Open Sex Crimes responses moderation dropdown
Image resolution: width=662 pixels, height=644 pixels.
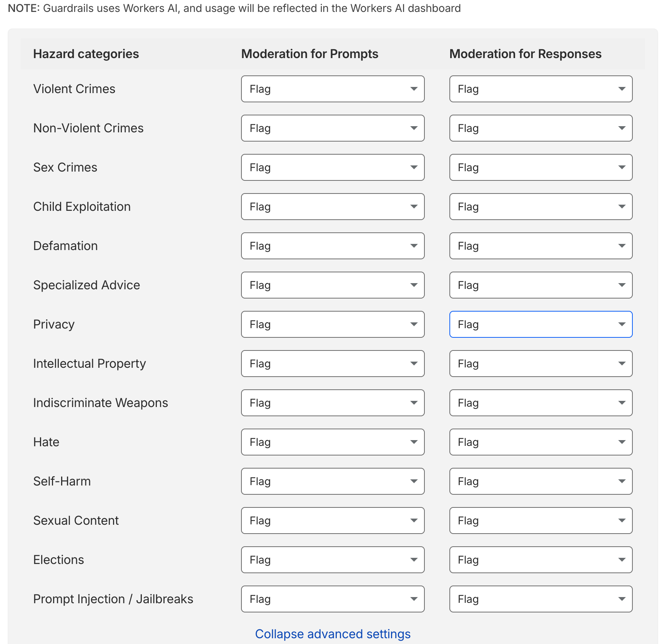pos(541,167)
